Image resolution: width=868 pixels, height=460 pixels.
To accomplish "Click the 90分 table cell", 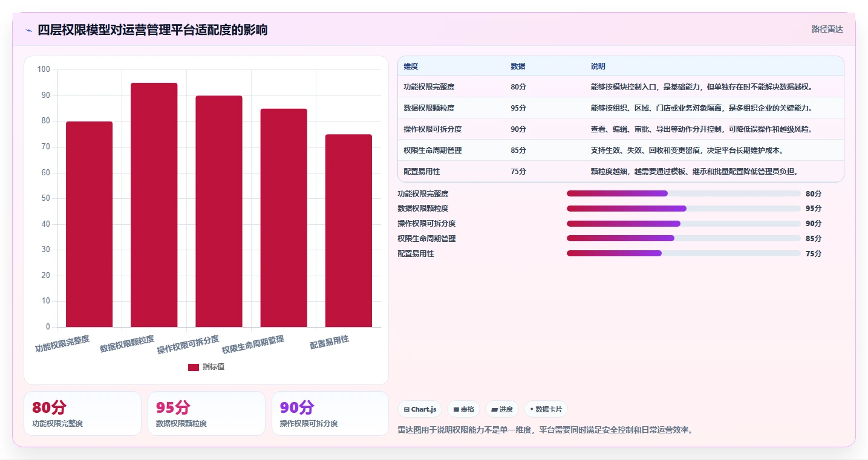I will tap(518, 129).
